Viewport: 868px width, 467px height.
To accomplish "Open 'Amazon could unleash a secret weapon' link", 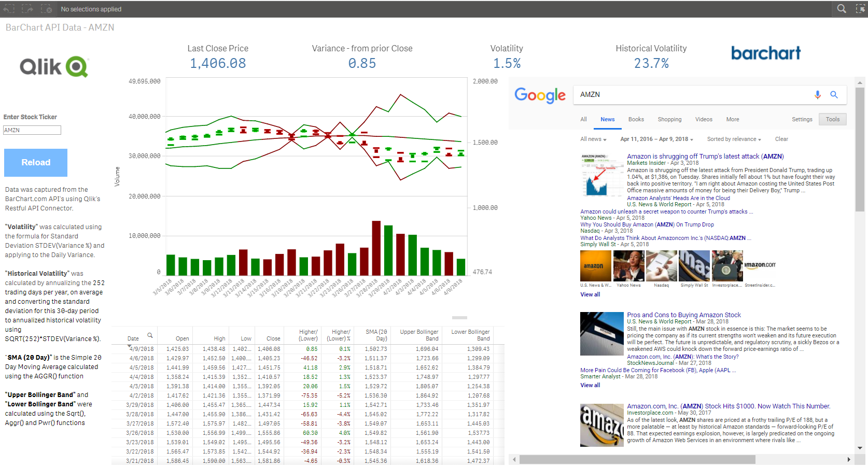I will point(666,211).
